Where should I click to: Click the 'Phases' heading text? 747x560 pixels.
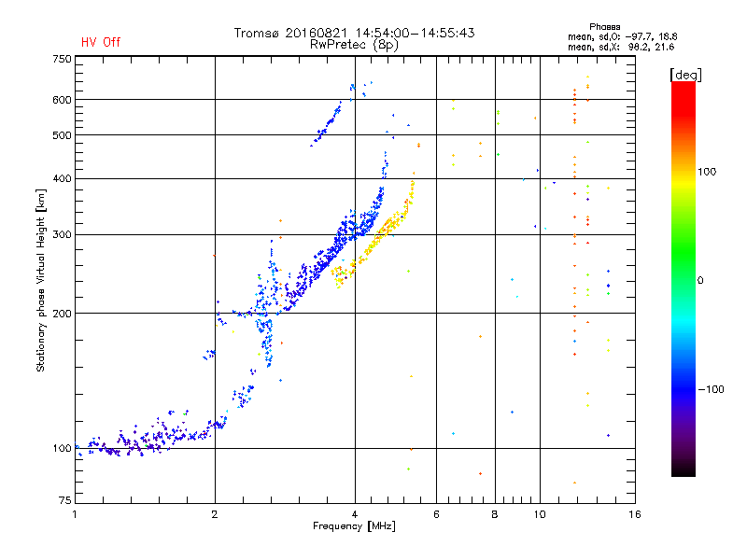[x=604, y=27]
